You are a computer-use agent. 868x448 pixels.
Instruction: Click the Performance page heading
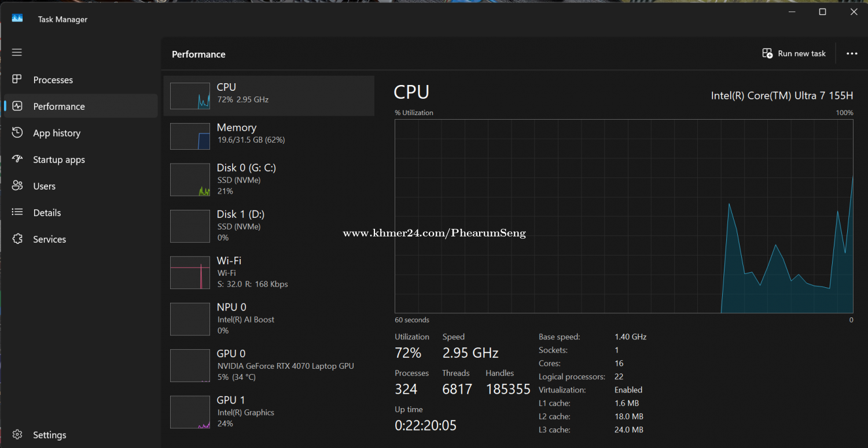[x=198, y=54]
